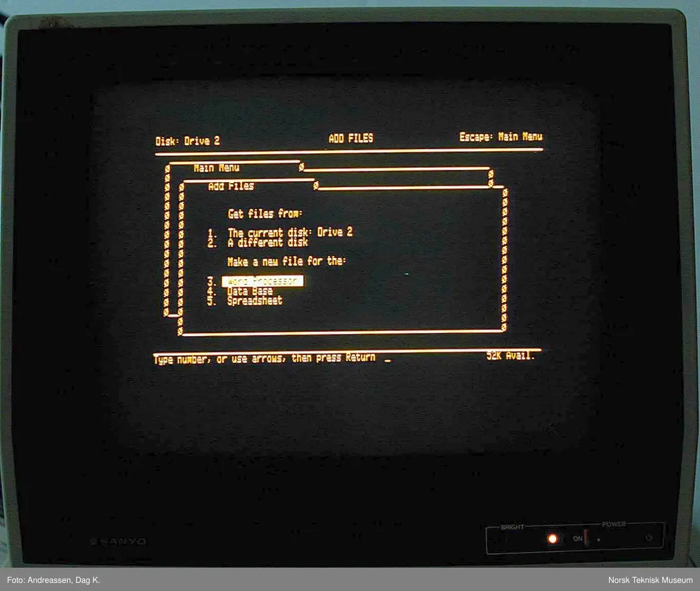Click the power symbol icon on monitor
The height and width of the screenshot is (591, 700).
click(x=649, y=538)
